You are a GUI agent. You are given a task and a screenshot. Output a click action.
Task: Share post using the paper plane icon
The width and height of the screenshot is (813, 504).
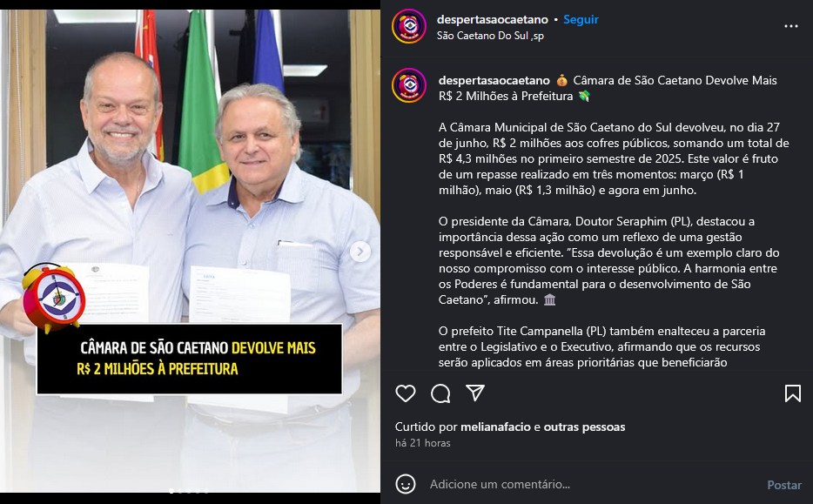click(x=475, y=393)
